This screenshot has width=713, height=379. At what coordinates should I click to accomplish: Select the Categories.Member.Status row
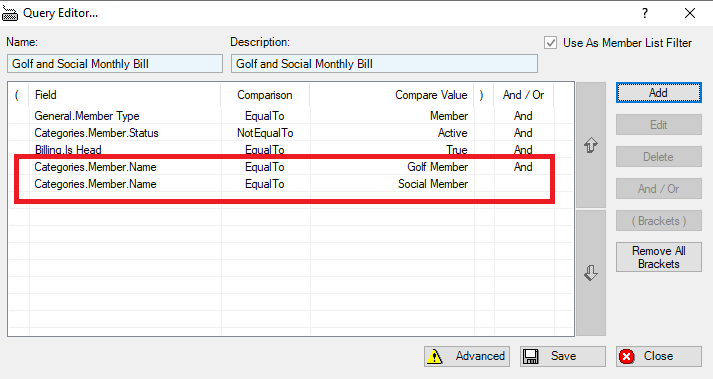[x=291, y=133]
